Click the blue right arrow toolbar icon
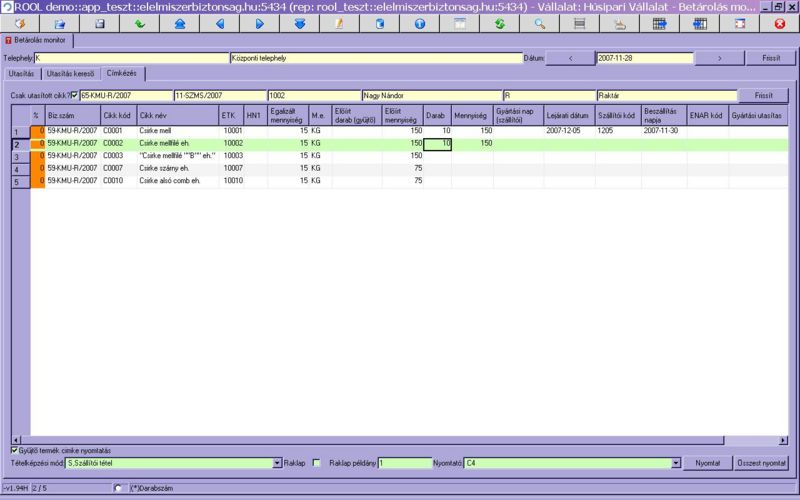 click(260, 23)
